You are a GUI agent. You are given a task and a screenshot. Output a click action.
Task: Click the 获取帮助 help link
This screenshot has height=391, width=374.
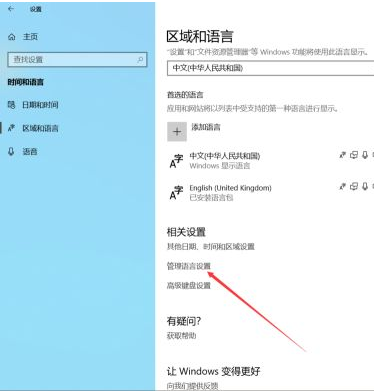coord(181,335)
